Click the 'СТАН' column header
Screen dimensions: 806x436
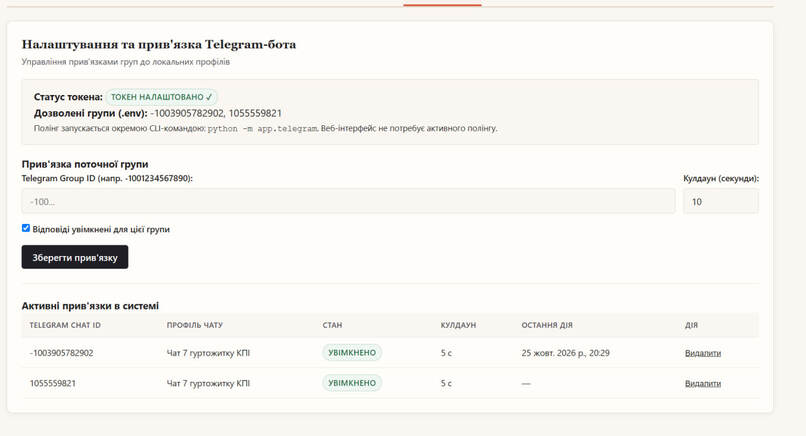332,325
